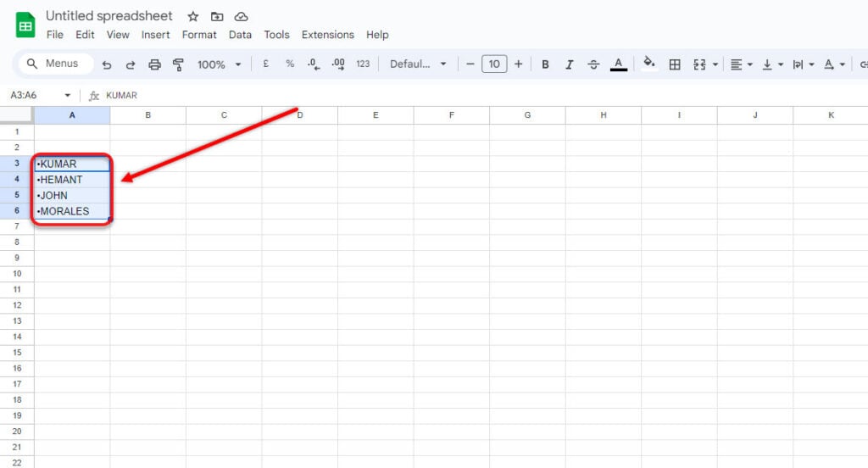Click the Undo arrow
This screenshot has width=868, height=468.
click(107, 64)
